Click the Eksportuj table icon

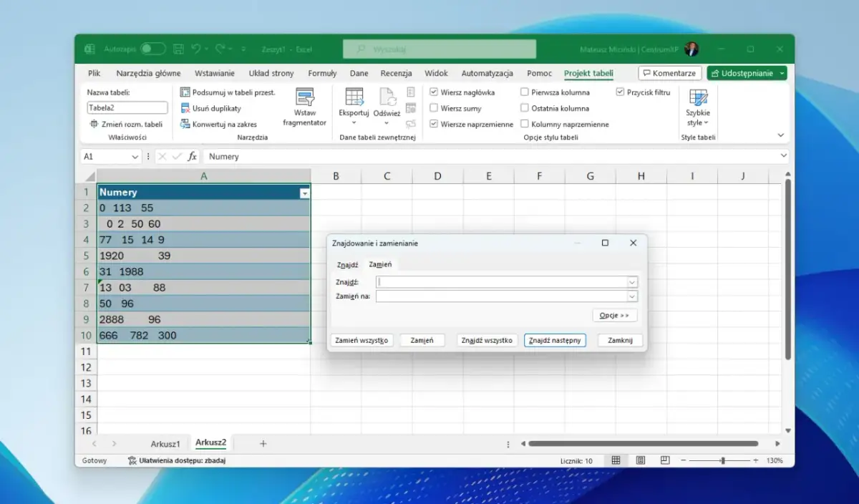tap(354, 97)
